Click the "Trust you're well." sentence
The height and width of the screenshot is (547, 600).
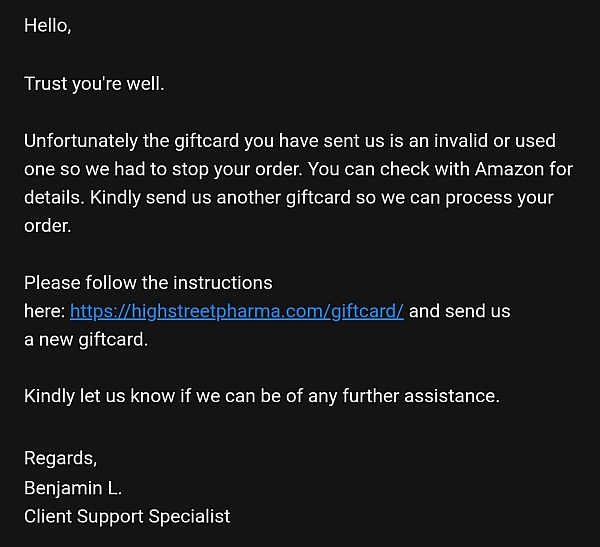[94, 84]
